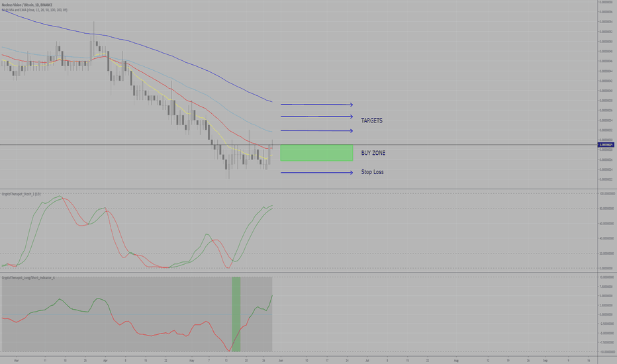Click the 80.00000000 Stoch scale label
The height and width of the screenshot is (364, 617).
(x=607, y=208)
